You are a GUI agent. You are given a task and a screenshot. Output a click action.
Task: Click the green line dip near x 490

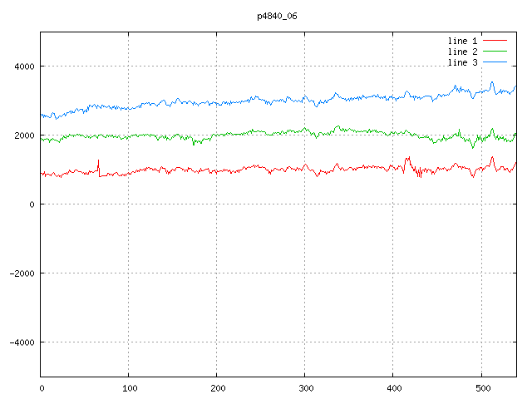(473, 145)
